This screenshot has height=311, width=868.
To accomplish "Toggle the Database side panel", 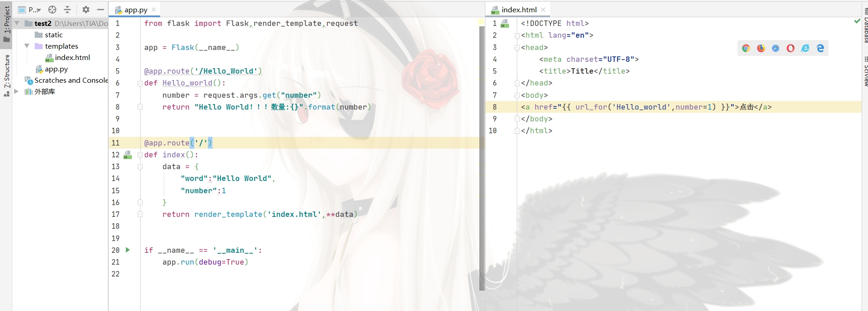I will pyautogui.click(x=865, y=27).
